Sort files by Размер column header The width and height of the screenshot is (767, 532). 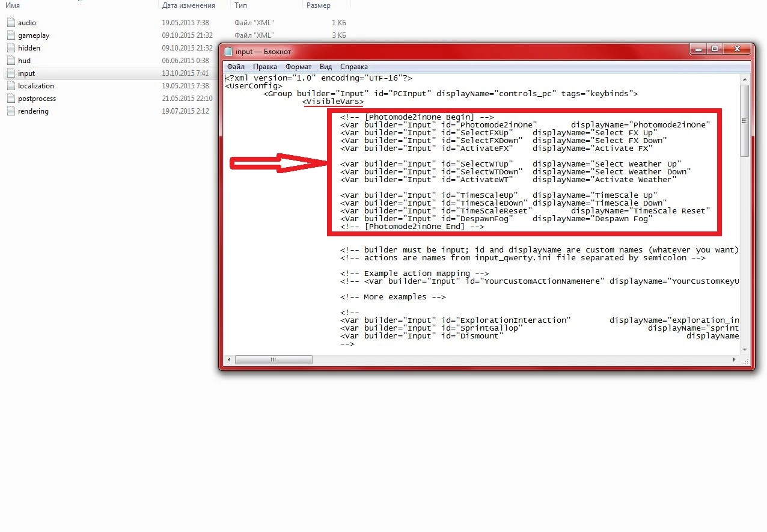(319, 5)
